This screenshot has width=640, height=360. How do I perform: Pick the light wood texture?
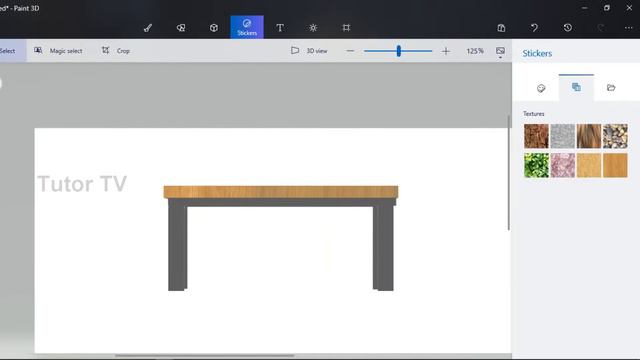[589, 165]
